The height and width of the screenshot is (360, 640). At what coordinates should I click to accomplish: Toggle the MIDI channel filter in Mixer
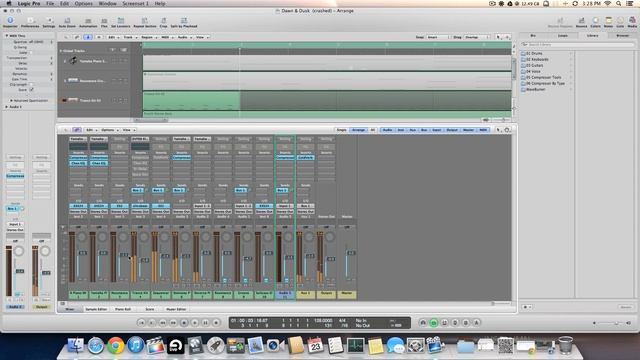pos(483,130)
